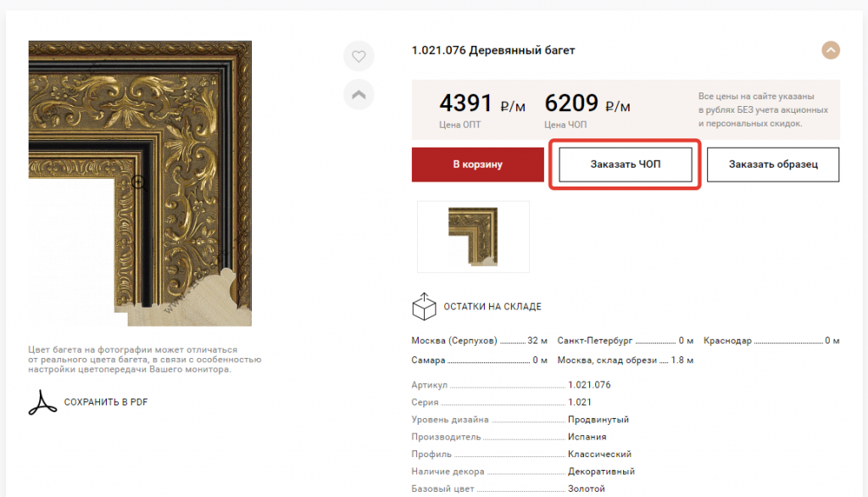The width and height of the screenshot is (868, 497).
Task: Click the Заказать ЧОП button
Action: [626, 165]
